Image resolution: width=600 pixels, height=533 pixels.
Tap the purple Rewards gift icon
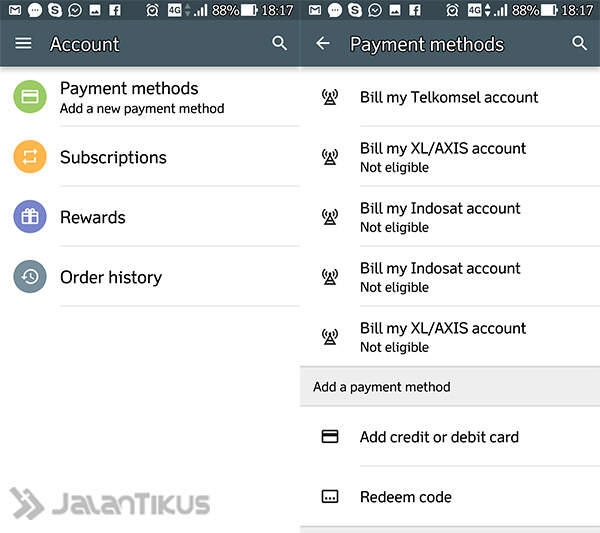click(30, 217)
